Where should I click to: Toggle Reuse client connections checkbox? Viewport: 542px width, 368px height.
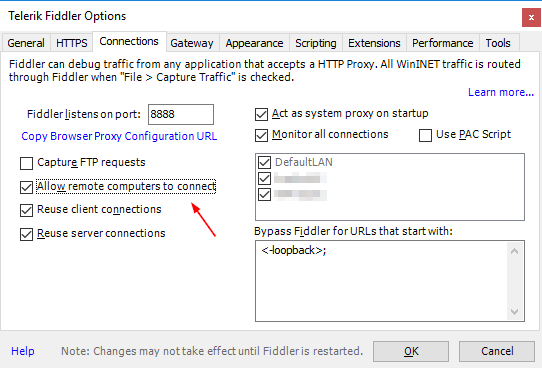click(x=26, y=210)
